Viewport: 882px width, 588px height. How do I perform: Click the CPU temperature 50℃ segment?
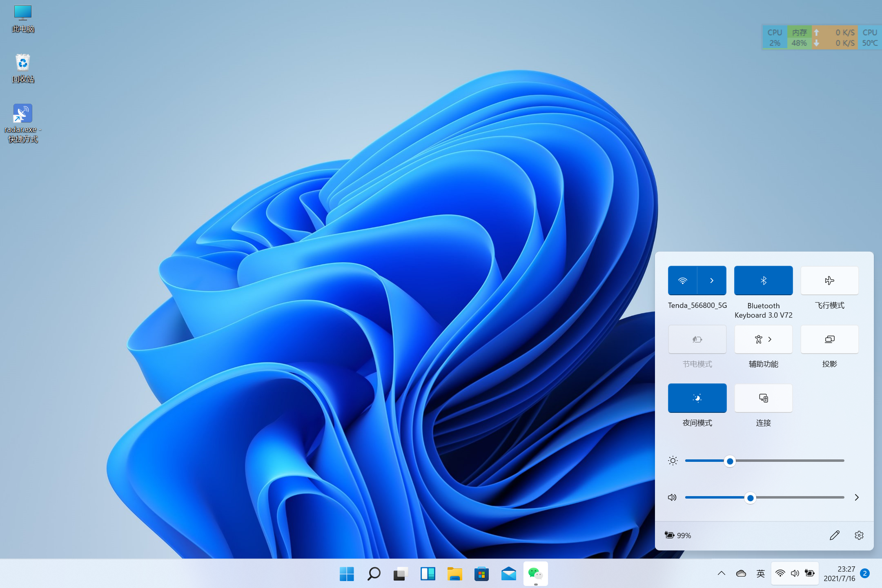click(870, 38)
